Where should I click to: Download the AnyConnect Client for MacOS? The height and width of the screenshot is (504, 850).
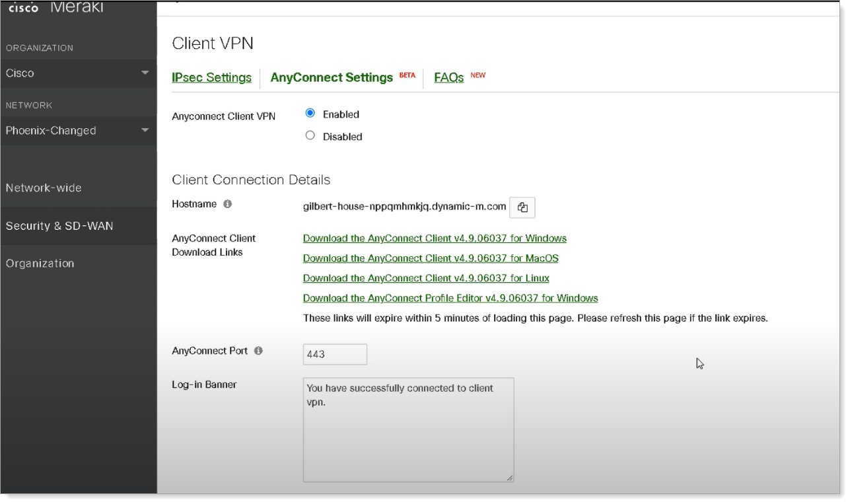click(430, 258)
